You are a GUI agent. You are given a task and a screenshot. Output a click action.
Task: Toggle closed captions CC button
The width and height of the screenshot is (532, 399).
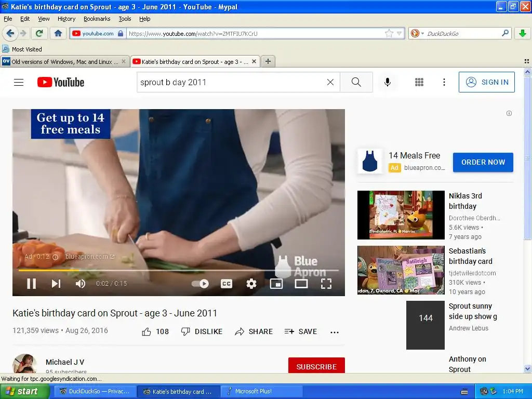227,284
